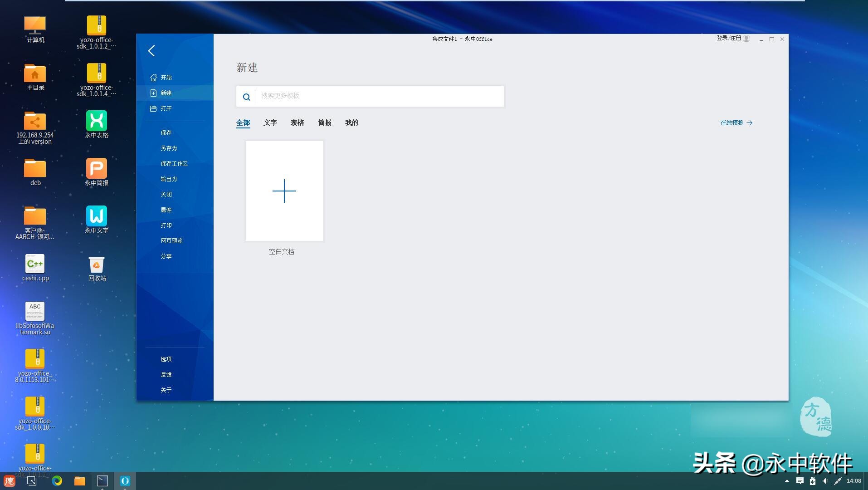
Task: Select the yozo-office-sdk_1.0.0.10 archive icon
Action: [x=35, y=414]
